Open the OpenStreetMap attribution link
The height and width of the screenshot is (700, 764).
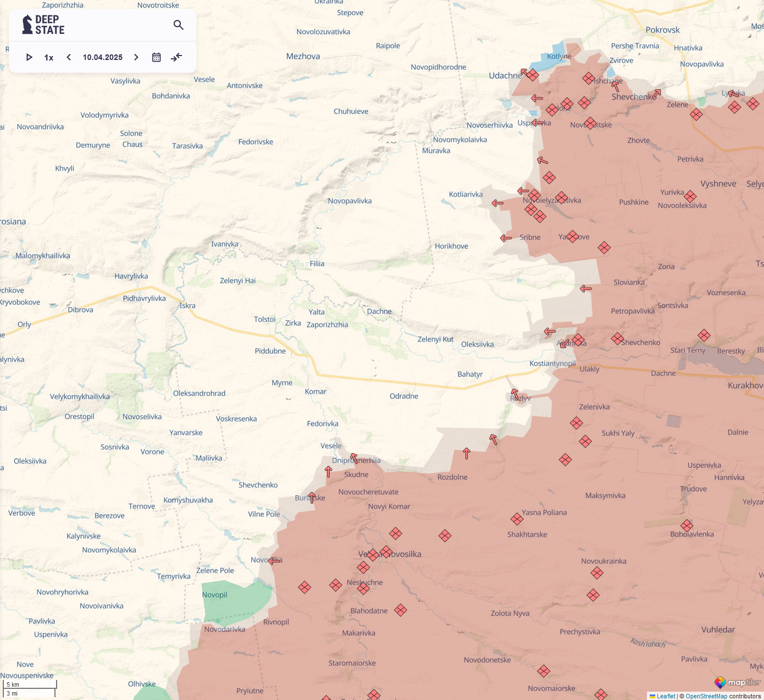point(706,696)
